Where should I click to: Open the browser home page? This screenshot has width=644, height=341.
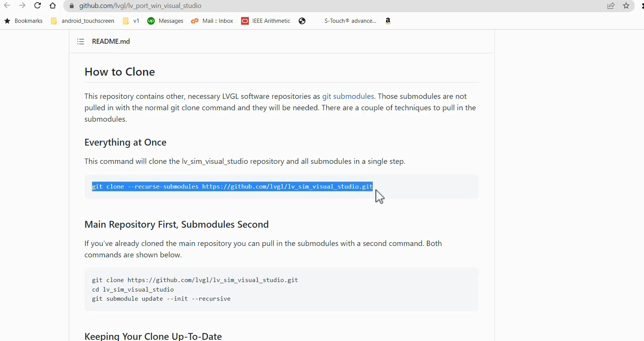(53, 6)
